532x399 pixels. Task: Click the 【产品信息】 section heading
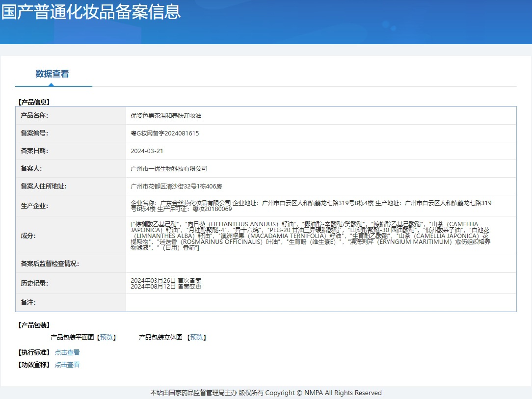click(x=34, y=102)
